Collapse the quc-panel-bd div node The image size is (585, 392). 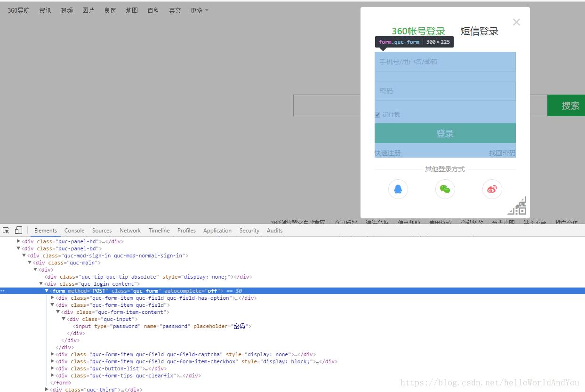coord(18,248)
